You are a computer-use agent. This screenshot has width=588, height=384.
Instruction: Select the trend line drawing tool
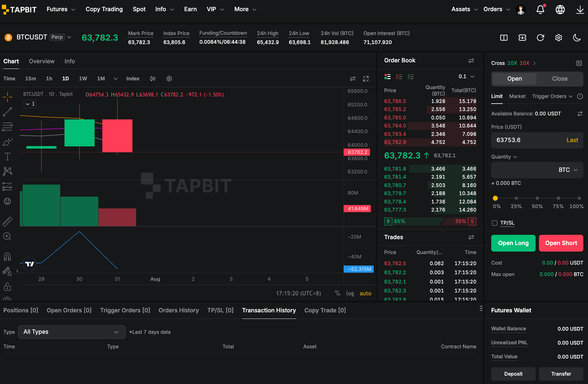7,112
